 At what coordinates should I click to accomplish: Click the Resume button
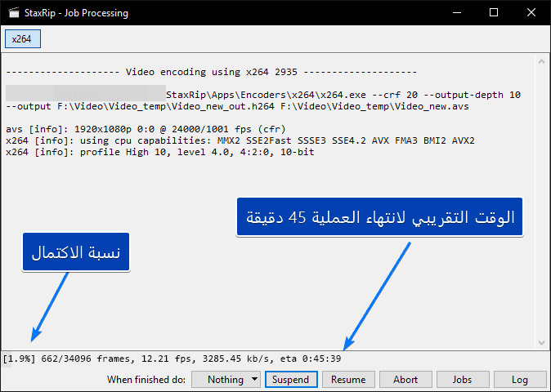pos(348,380)
